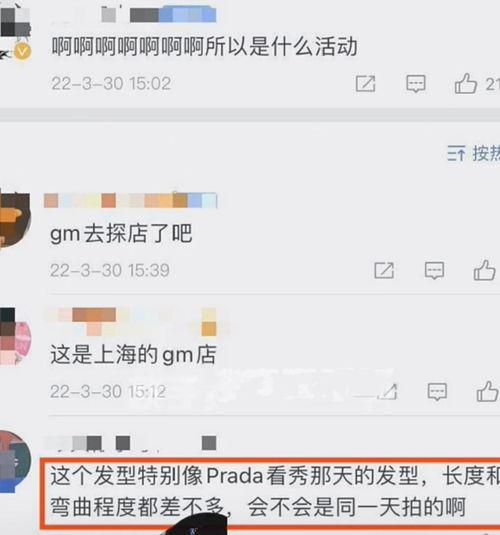This screenshot has width=500, height=535.
Task: Share the 啊啊啊所以是什么活动 comment
Action: pos(365,84)
